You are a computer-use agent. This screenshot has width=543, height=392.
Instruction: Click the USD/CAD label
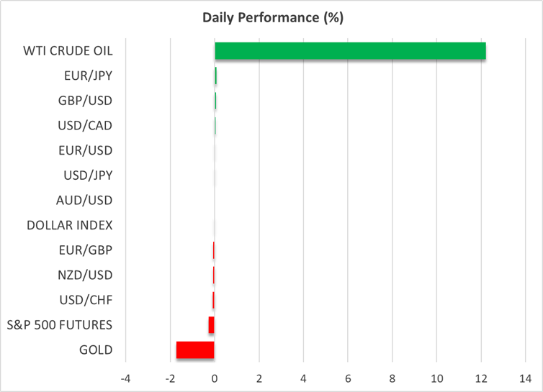click(x=85, y=126)
